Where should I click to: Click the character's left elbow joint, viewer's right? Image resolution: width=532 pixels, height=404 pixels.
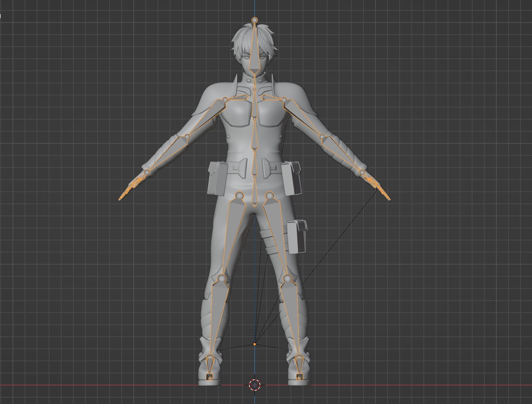322,137
